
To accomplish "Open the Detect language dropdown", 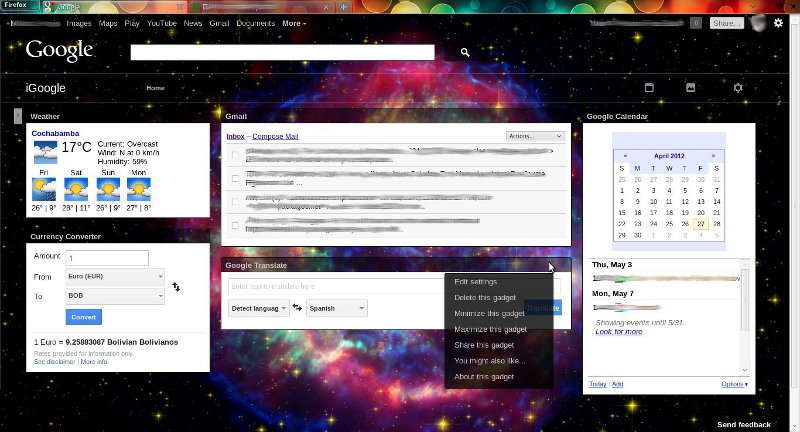I will [259, 308].
